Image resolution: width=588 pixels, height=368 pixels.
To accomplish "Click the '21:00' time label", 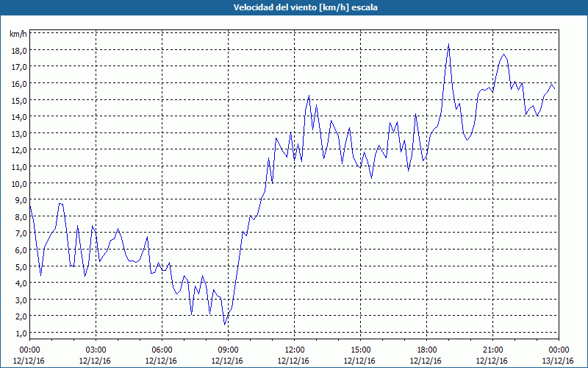I will [x=492, y=350].
